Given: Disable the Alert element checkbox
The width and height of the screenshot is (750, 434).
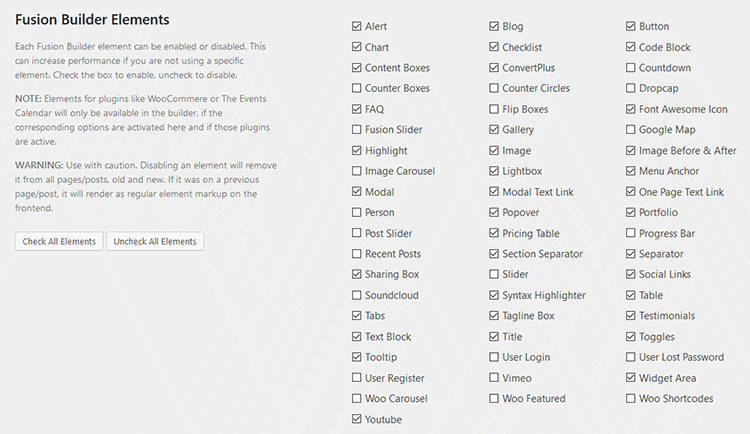Looking at the screenshot, I should click(356, 26).
